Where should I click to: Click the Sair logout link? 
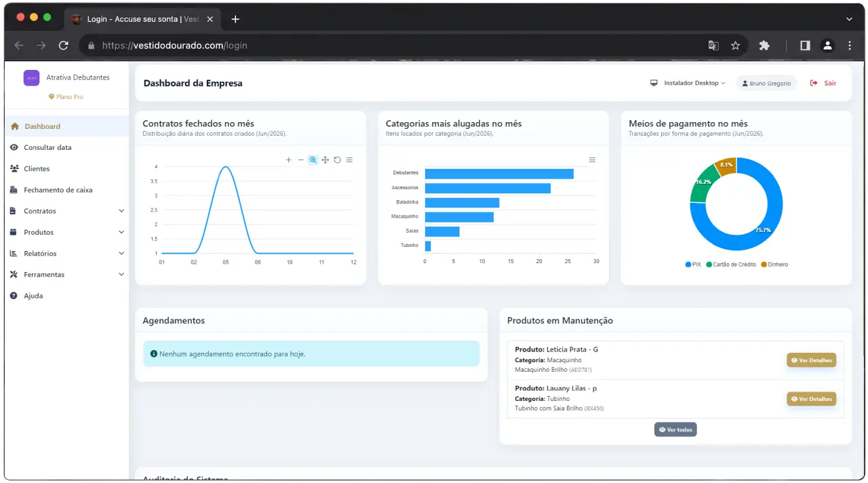point(823,83)
